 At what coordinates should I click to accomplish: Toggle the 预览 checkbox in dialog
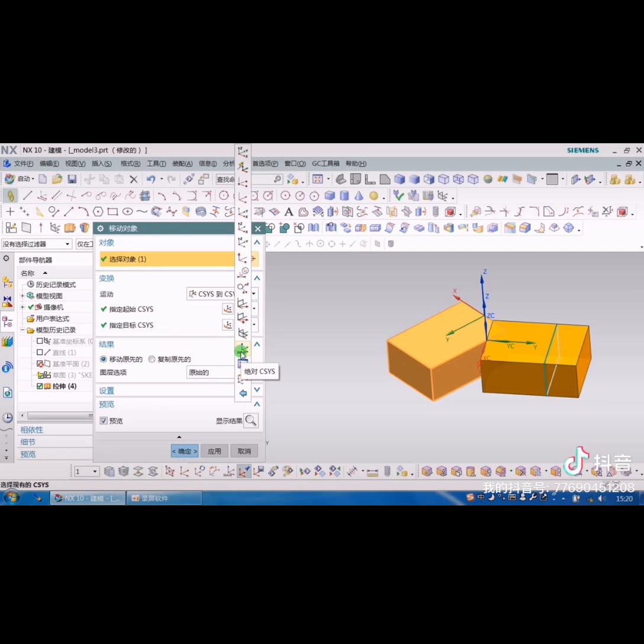104,421
